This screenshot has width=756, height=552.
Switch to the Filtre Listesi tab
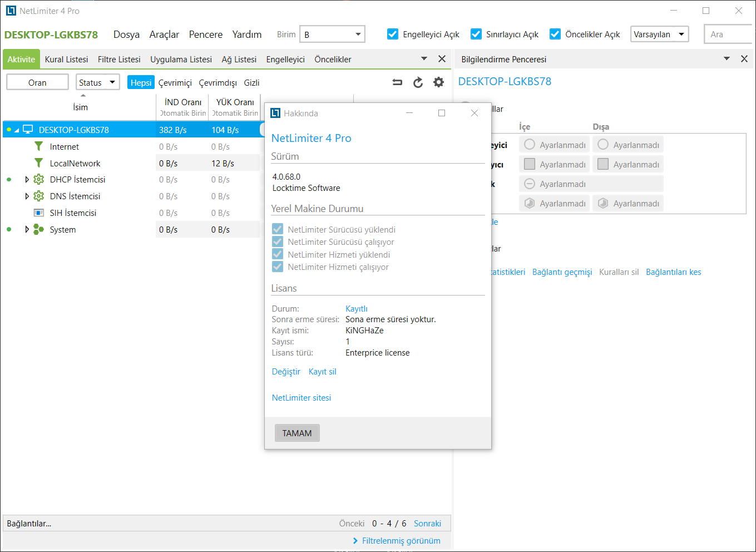tap(119, 59)
